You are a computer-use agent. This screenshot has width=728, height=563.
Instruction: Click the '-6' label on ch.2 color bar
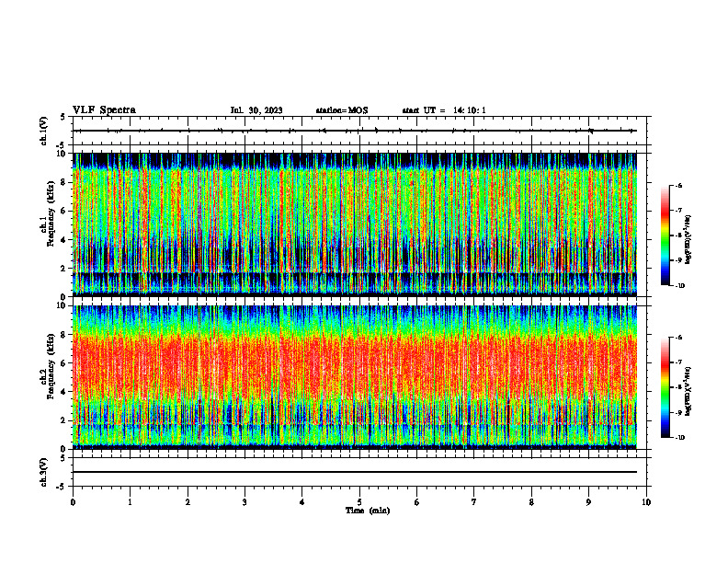click(x=678, y=338)
